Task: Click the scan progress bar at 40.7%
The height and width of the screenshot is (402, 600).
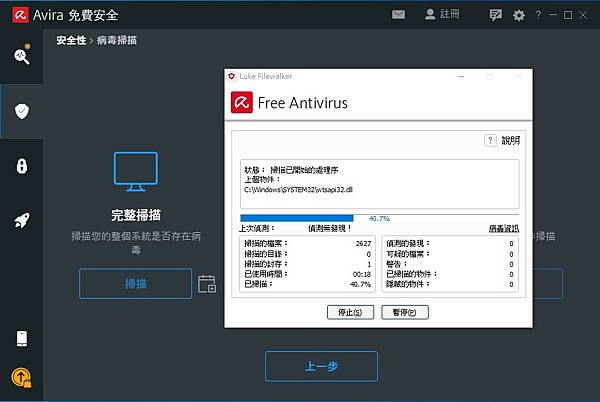Action: tap(379, 218)
